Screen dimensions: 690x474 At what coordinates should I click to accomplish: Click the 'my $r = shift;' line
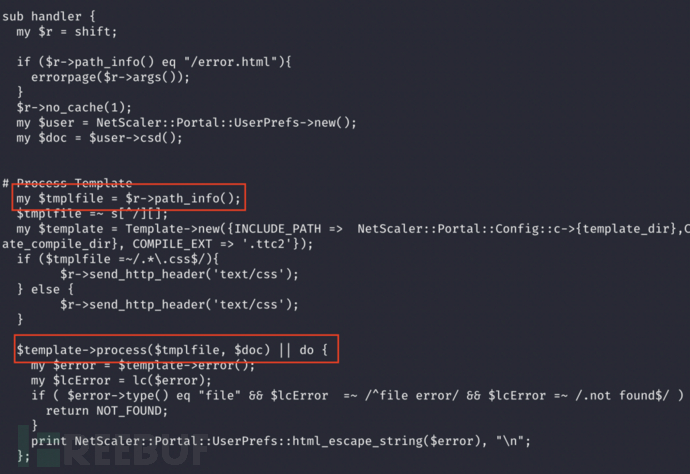67,32
